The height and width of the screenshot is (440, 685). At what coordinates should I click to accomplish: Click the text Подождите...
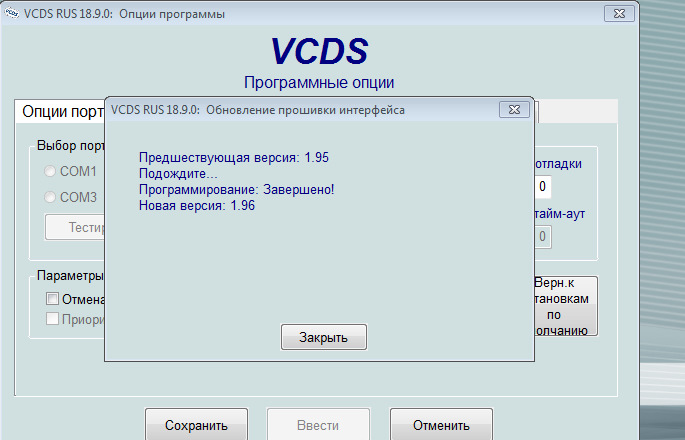click(x=178, y=174)
